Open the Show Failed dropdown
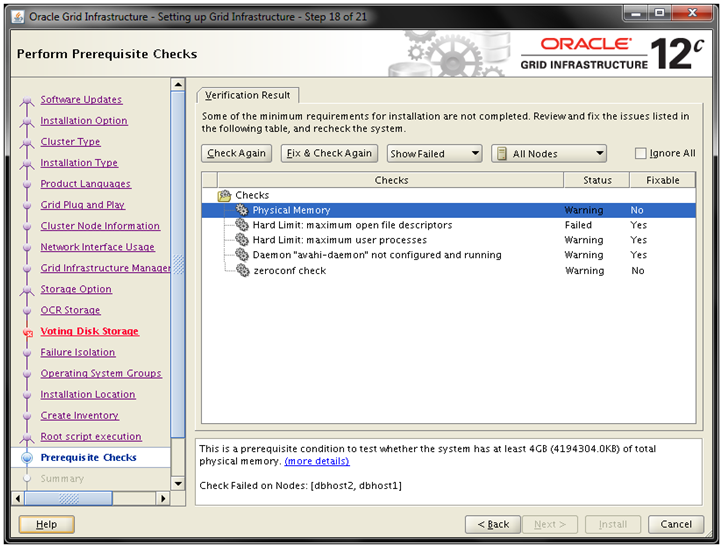This screenshot has height=548, width=723. coord(434,154)
